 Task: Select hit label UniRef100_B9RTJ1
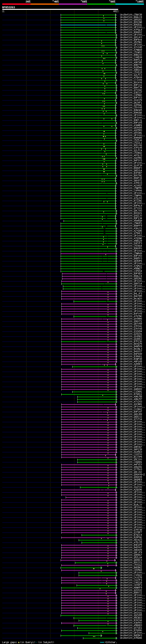(x=131, y=120)
